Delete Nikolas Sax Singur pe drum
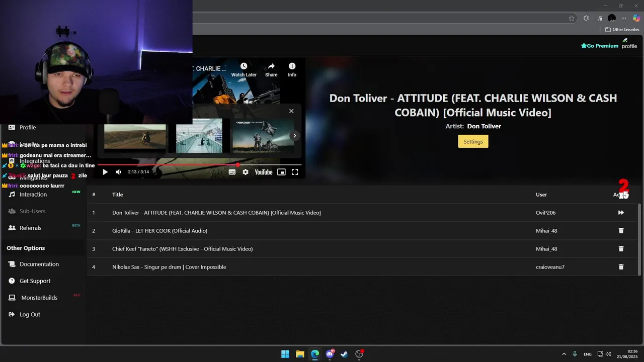The width and height of the screenshot is (644, 362). coord(621,267)
